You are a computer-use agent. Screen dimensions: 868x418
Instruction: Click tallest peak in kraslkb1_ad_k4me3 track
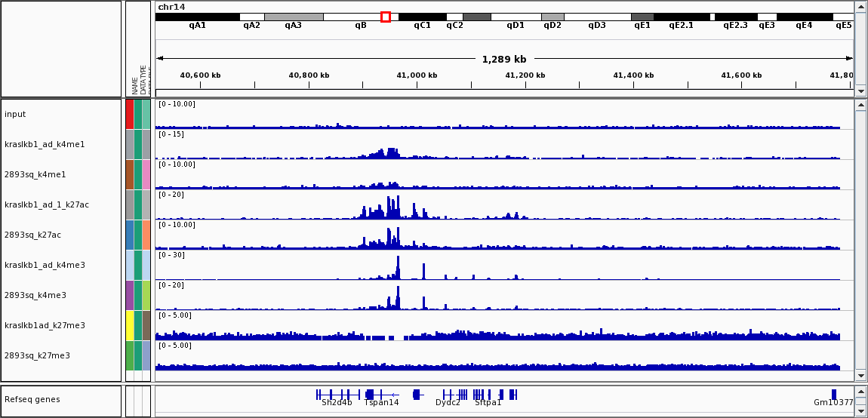click(399, 267)
